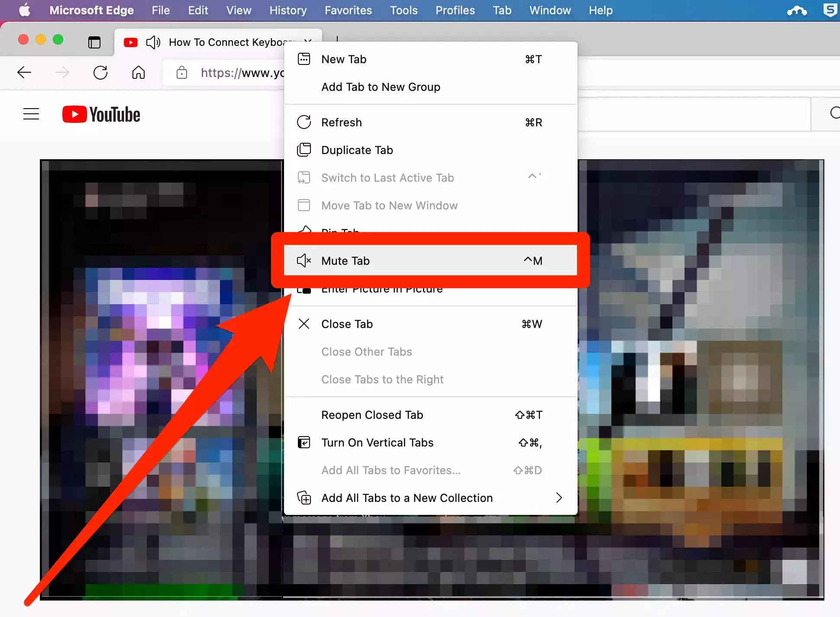Select Close Tabs to the Right

coord(430,379)
